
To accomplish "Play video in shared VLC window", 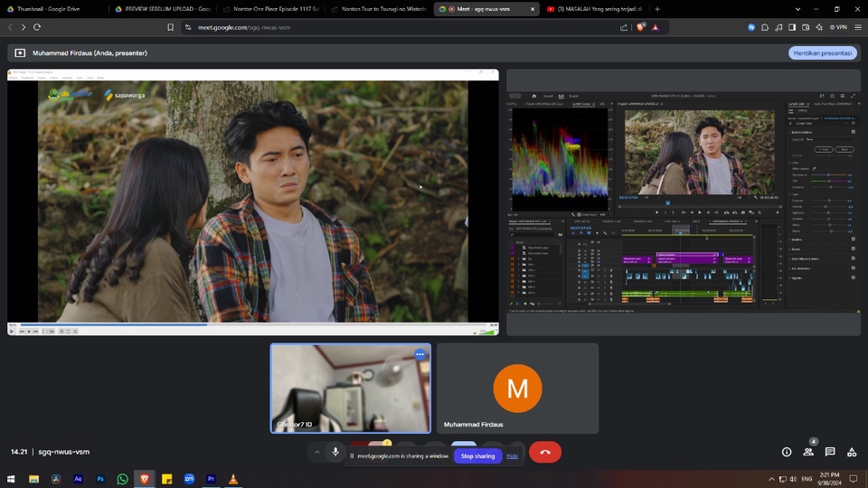I will tap(12, 332).
